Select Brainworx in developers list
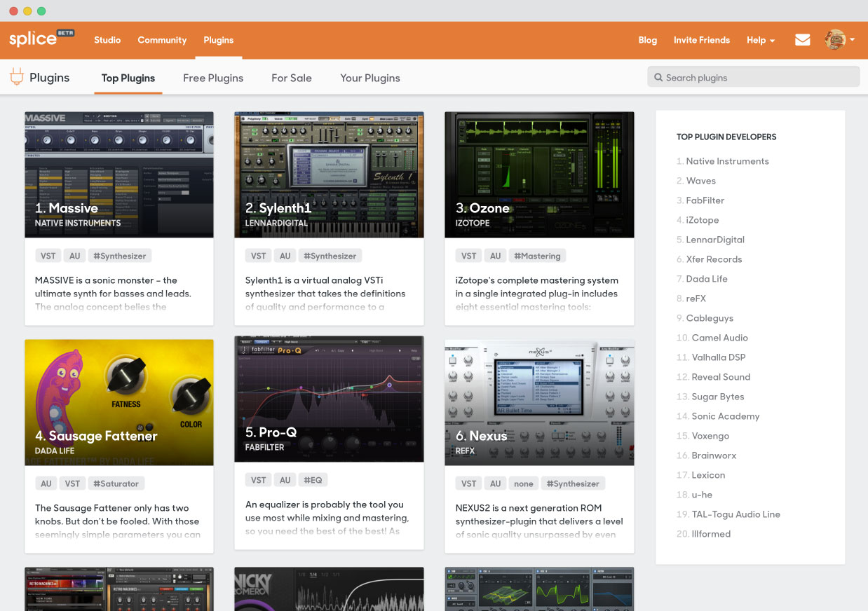This screenshot has width=868, height=611. pyautogui.click(x=714, y=455)
